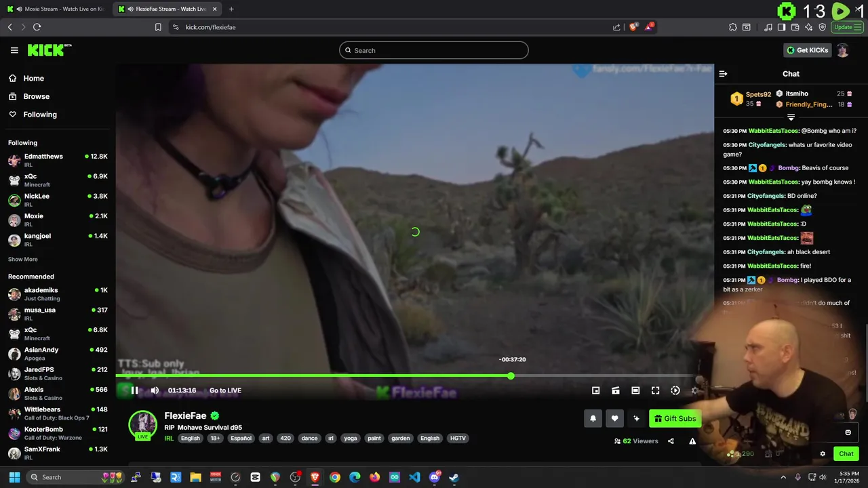Open the chat emoji picker
868x488 pixels.
pos(848,432)
